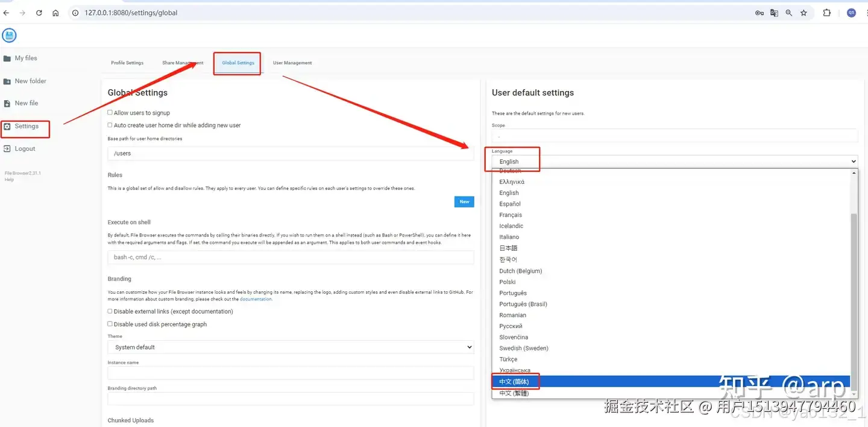Select Türkçe in language list

[671, 359]
